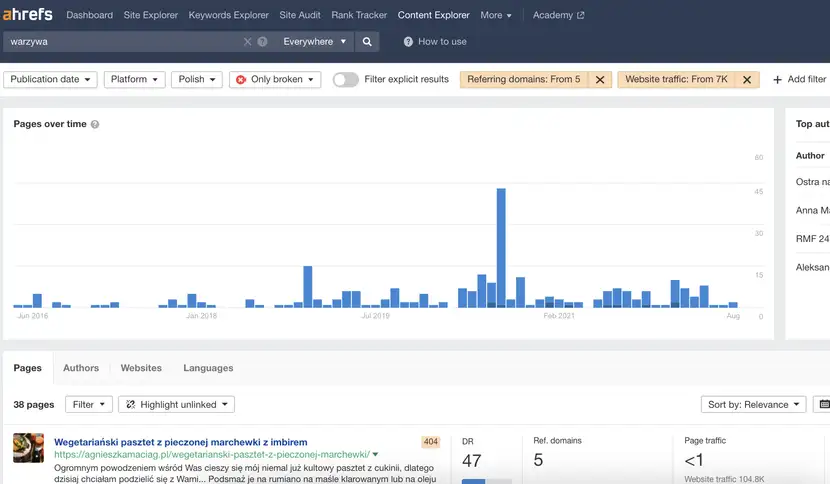Open Sort by Relevance dropdown
This screenshot has width=830, height=484.
[x=753, y=405]
